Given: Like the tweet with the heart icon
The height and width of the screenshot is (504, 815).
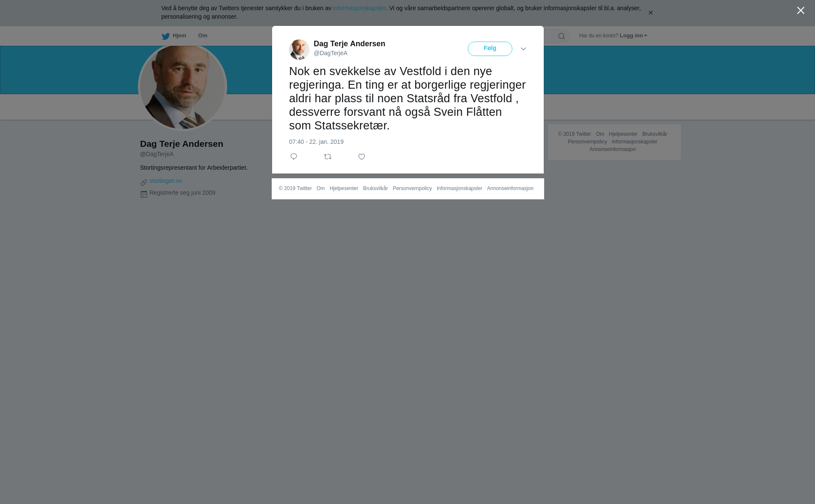Looking at the screenshot, I should (362, 157).
